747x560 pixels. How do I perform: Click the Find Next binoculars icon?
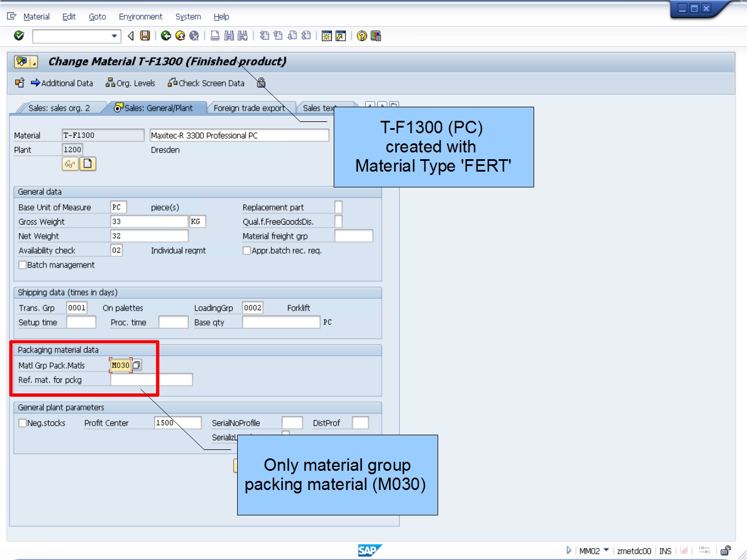tap(243, 36)
